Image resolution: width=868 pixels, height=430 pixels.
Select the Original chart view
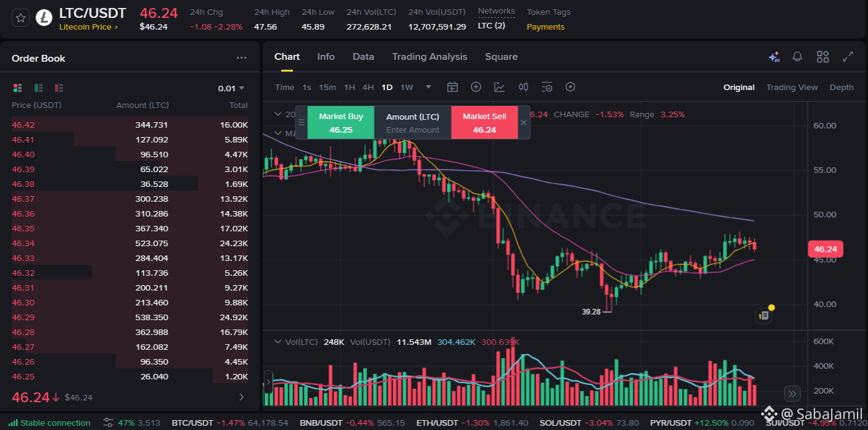coord(739,87)
